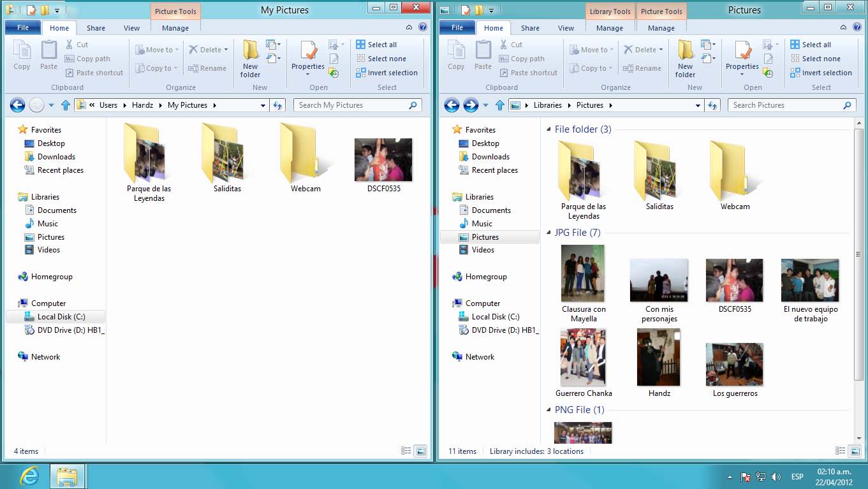This screenshot has width=868, height=489.
Task: Collapse the File folder (3) group
Action: (x=548, y=129)
